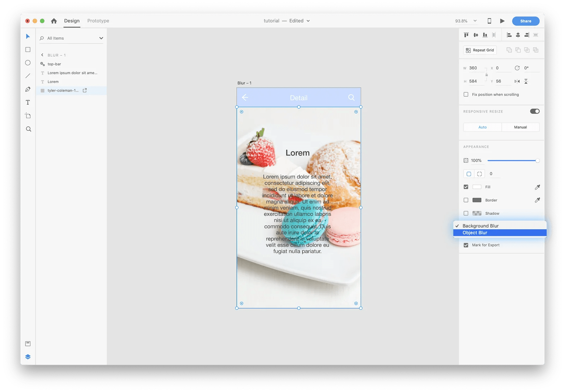Select the Select (arrow) tool
565x392 pixels.
[x=28, y=36]
